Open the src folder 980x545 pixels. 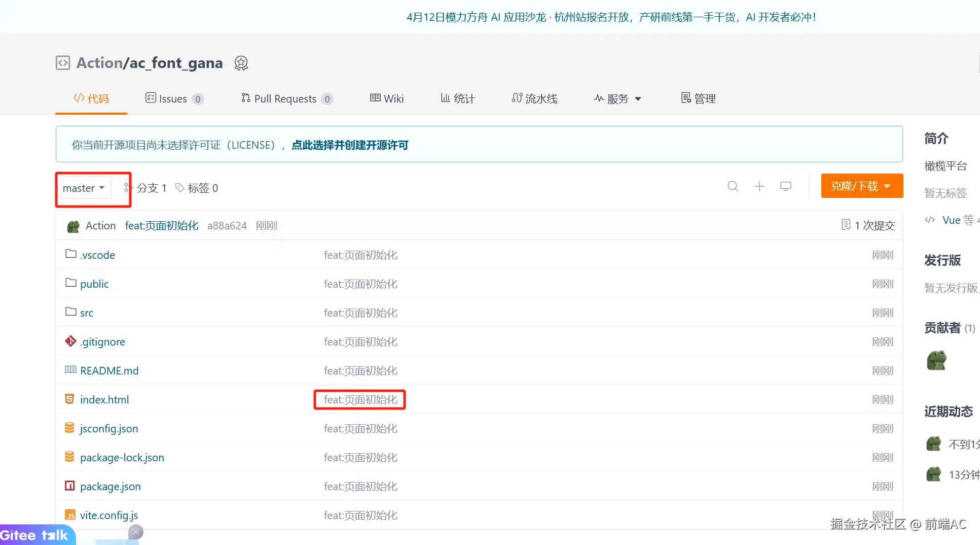pyautogui.click(x=86, y=313)
